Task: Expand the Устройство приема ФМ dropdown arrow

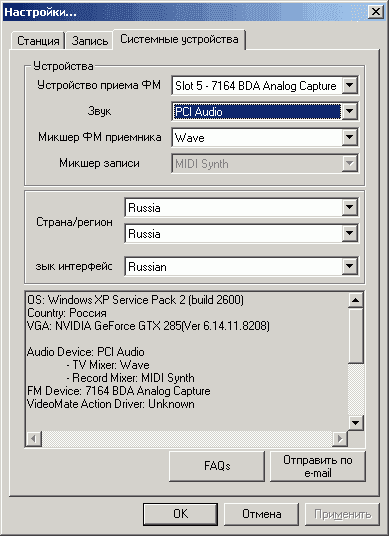Action: tap(350, 85)
